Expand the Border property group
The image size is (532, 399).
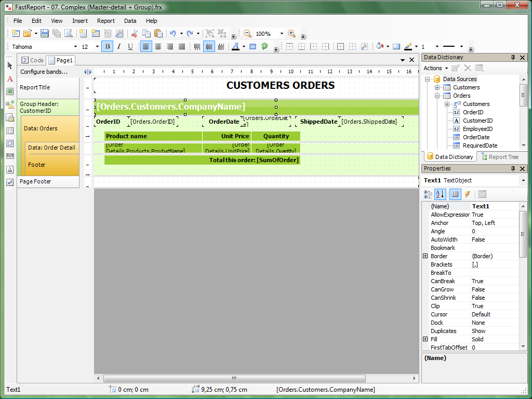pyautogui.click(x=425, y=256)
